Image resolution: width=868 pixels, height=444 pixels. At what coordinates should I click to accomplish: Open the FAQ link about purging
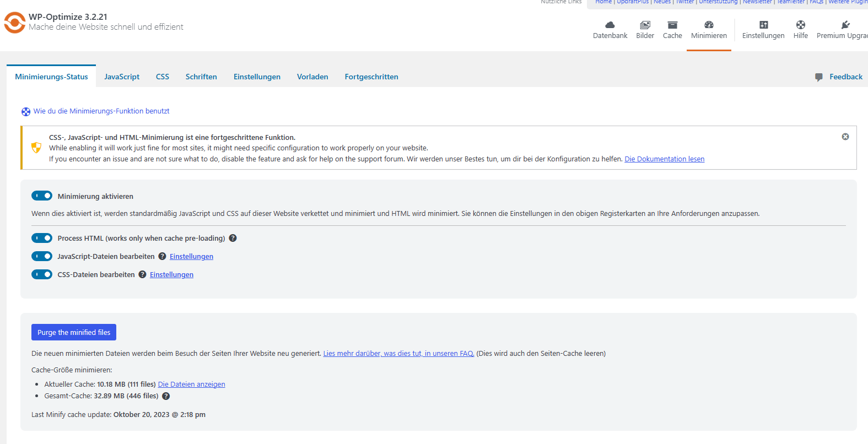398,354
